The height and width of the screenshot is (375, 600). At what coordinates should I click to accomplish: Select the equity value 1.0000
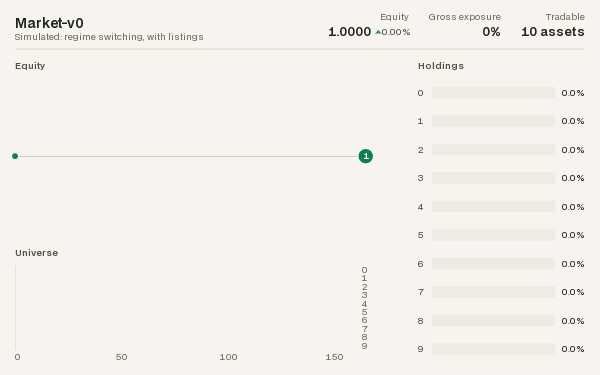pyautogui.click(x=349, y=32)
